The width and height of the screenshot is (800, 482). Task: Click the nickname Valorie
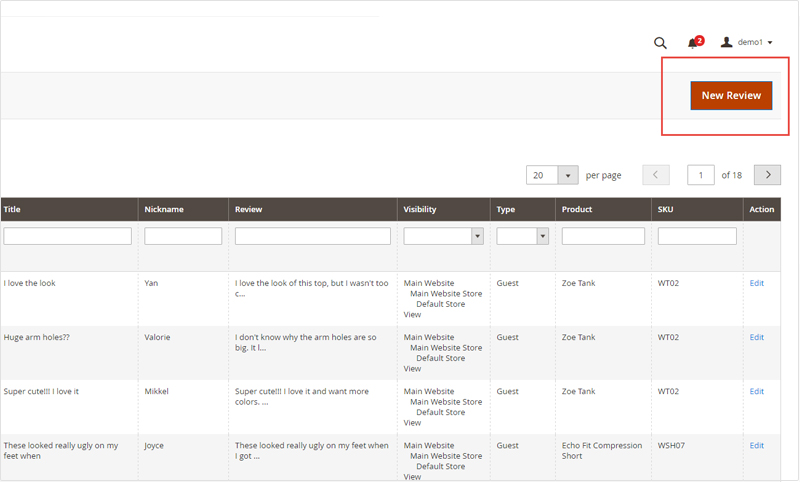pos(157,337)
